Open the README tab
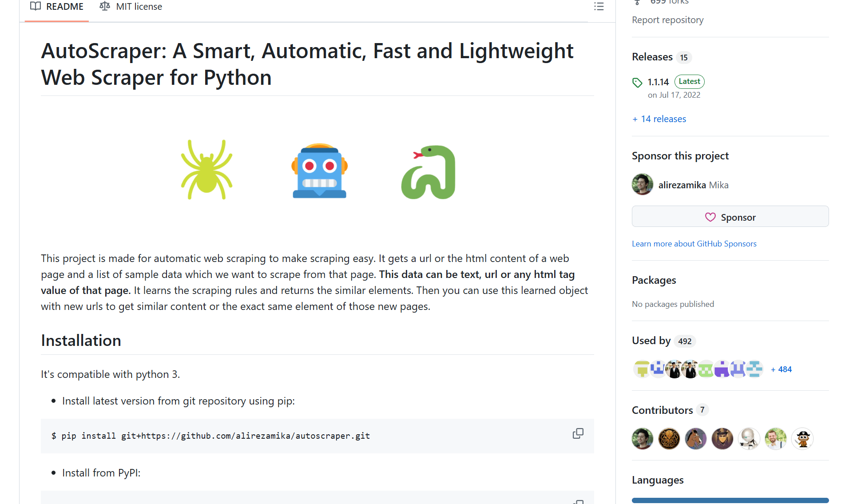Screen dimensions: 853x504 57,7
